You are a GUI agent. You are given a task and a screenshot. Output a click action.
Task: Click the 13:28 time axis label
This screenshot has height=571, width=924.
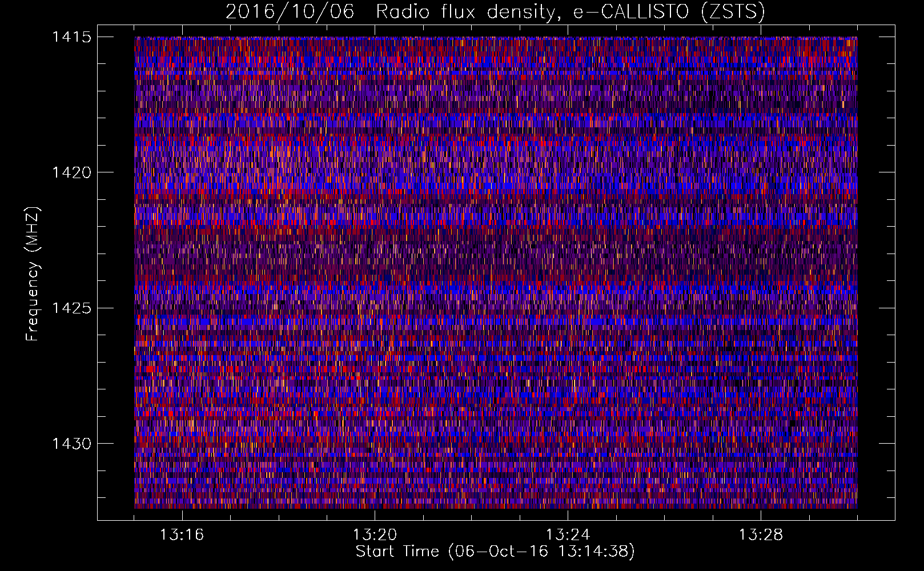click(761, 535)
